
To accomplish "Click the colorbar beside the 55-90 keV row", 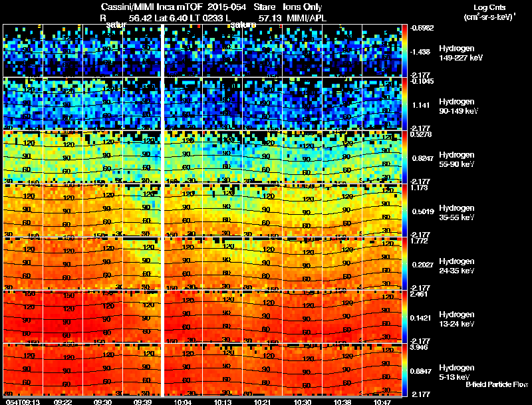I will [404, 157].
